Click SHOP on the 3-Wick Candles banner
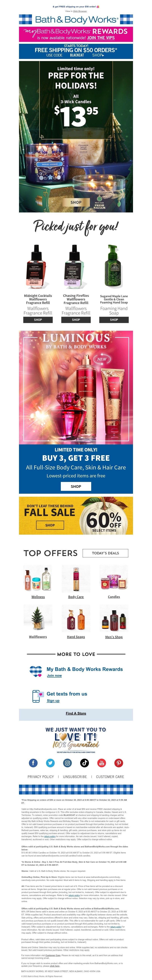Image resolution: width=152 pixels, height=980 pixels. coord(76,202)
